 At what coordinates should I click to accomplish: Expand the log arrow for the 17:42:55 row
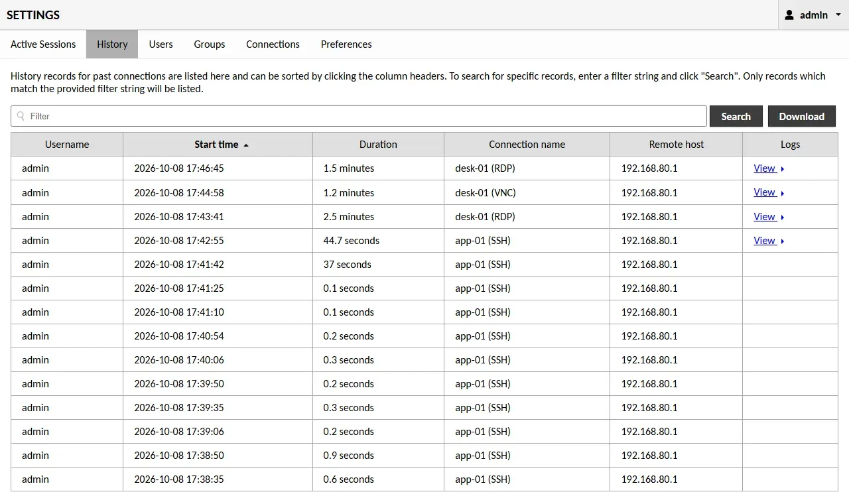(x=783, y=241)
